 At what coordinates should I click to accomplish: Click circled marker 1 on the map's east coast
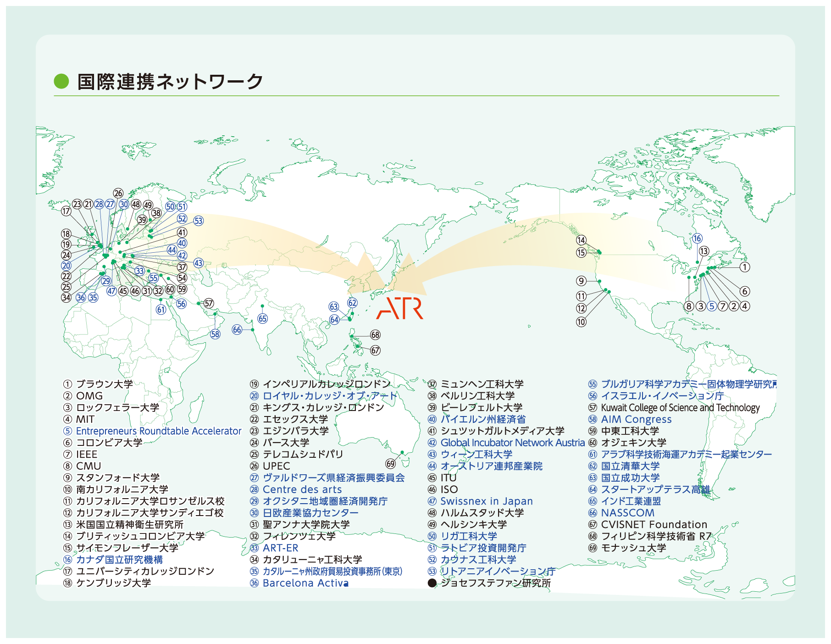[x=745, y=267]
